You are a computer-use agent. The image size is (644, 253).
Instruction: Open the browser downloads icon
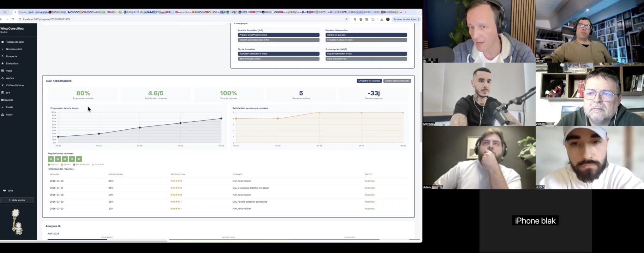pyautogui.click(x=382, y=19)
